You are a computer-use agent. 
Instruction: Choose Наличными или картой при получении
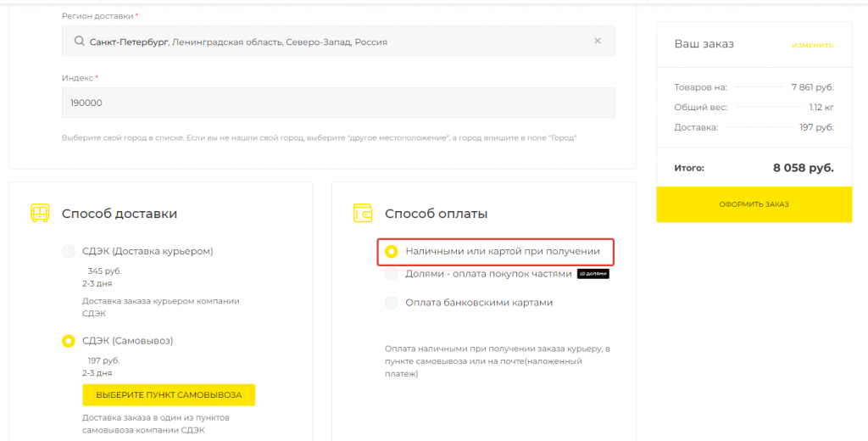(391, 251)
